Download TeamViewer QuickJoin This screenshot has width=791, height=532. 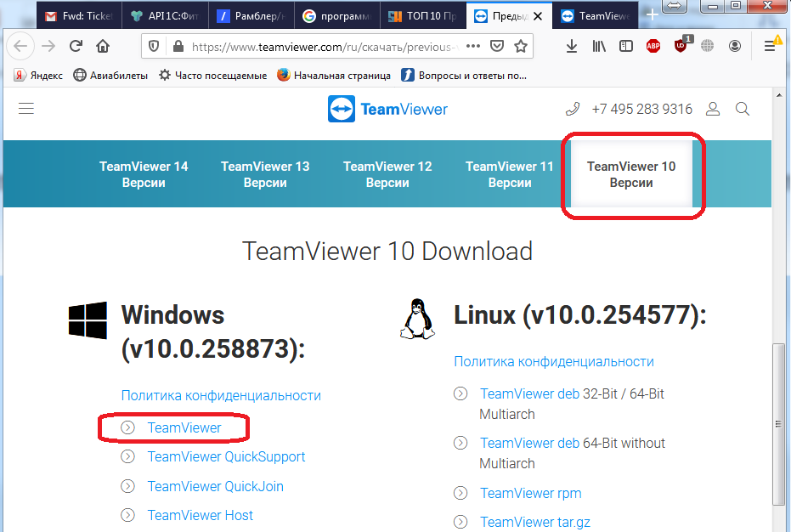(x=216, y=486)
